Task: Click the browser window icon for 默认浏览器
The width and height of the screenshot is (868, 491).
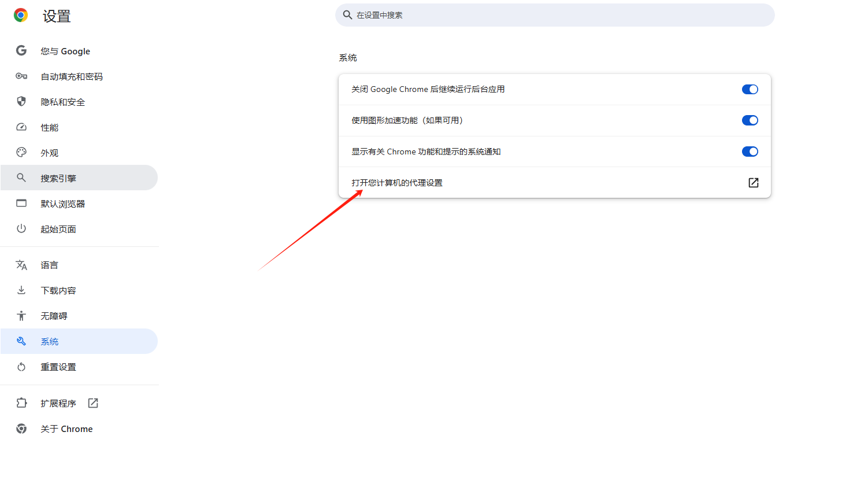Action: 21,204
